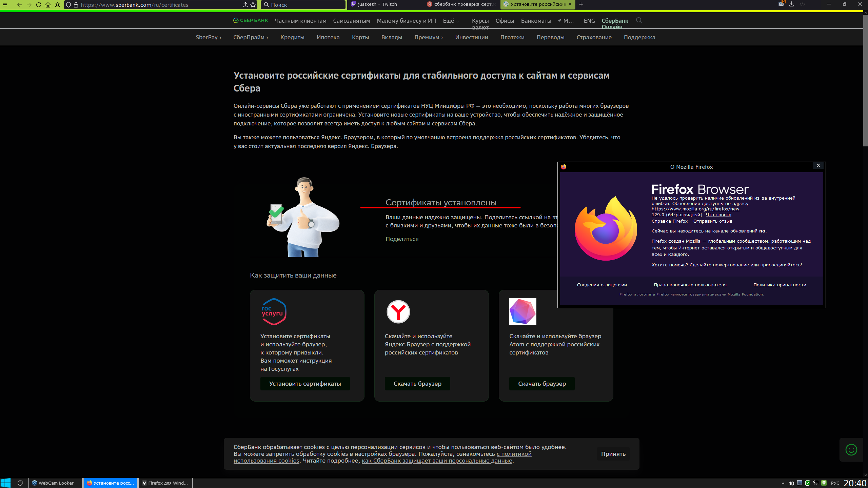Open Сведения о лицензии link
868x488 pixels.
[601, 285]
